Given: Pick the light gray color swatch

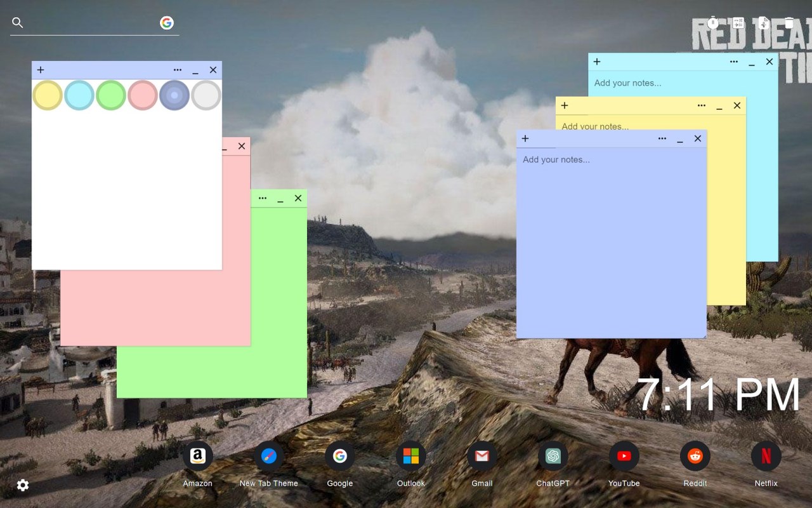Looking at the screenshot, I should (x=206, y=95).
